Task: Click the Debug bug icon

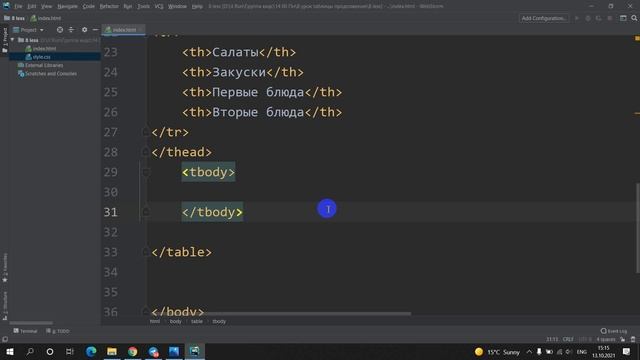Action: coord(588,18)
